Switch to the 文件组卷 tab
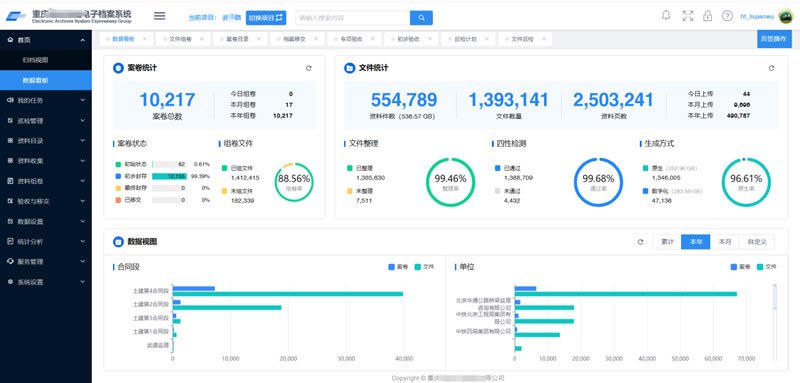The image size is (800, 383). [x=184, y=38]
